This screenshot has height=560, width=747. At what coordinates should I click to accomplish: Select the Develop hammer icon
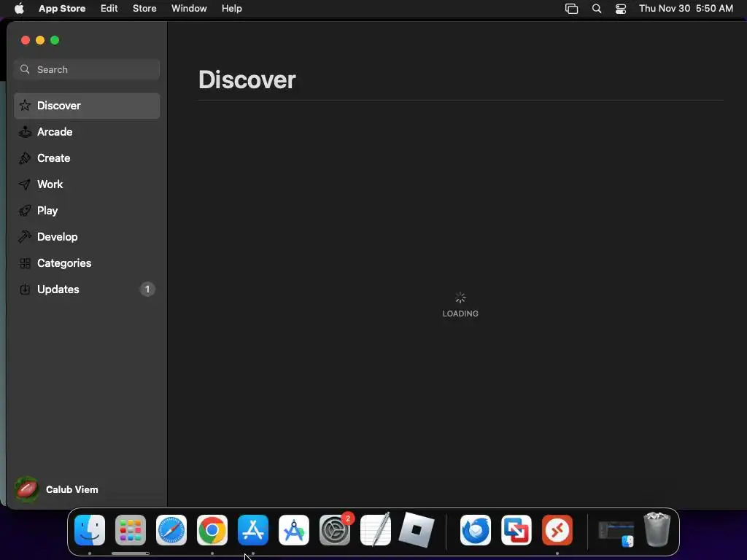pyautogui.click(x=25, y=237)
